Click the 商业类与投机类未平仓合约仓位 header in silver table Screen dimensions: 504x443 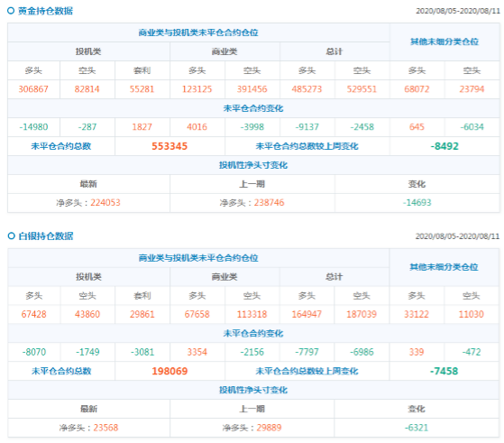(x=198, y=258)
